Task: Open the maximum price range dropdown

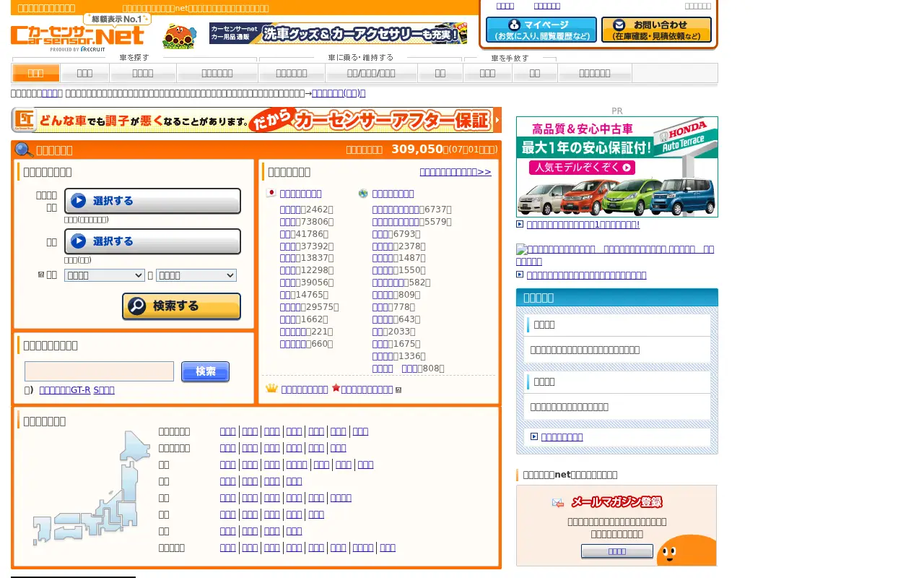Action: point(196,275)
